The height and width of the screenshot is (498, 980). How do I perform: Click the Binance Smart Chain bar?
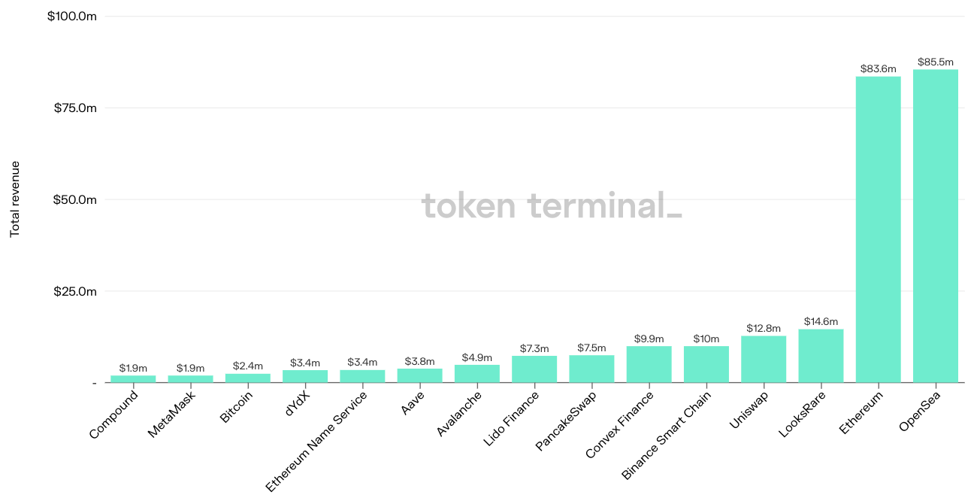coord(706,364)
